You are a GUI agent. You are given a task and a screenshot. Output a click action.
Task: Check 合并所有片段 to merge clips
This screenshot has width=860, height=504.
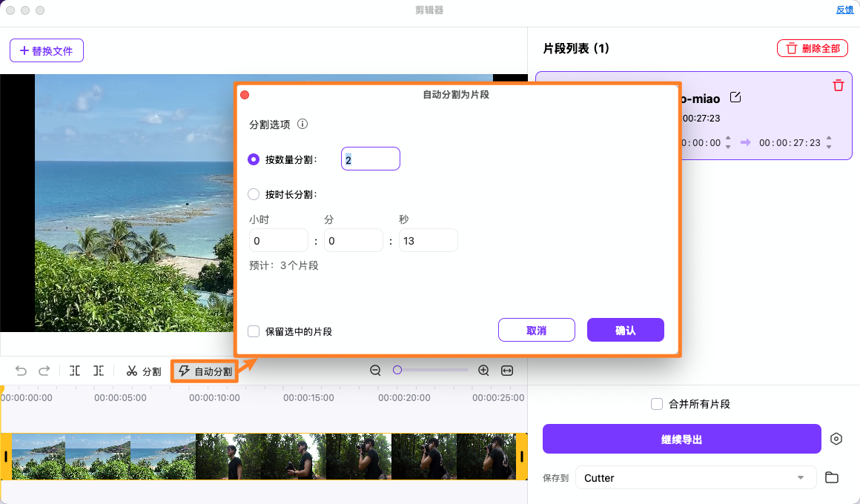click(656, 404)
